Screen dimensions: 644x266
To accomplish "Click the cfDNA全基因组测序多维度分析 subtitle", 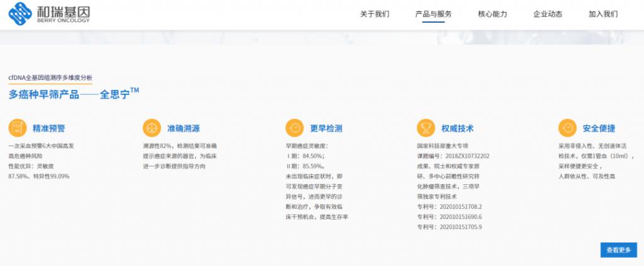I will point(50,77).
